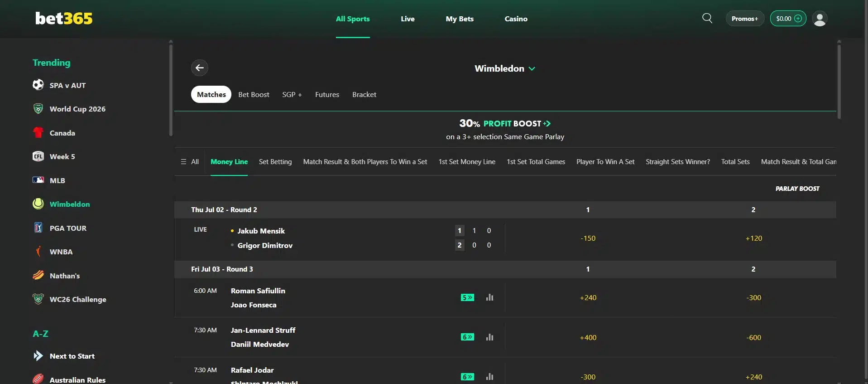Open stats chart for Safiullin v Fonseca
Image resolution: width=868 pixels, height=384 pixels.
pyautogui.click(x=489, y=297)
